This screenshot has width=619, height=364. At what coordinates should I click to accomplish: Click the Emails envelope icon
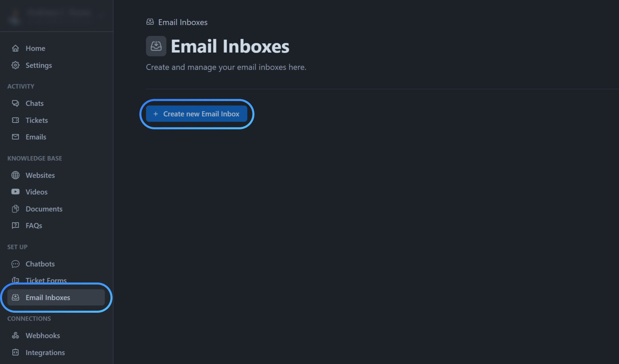pos(16,137)
